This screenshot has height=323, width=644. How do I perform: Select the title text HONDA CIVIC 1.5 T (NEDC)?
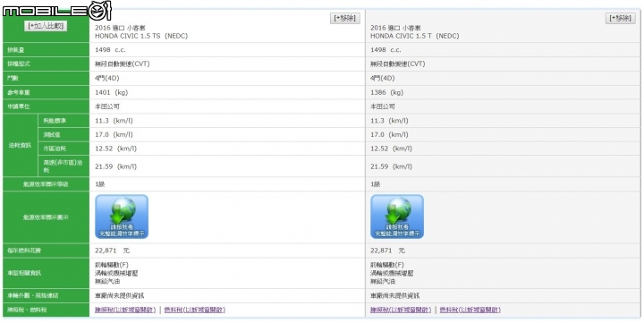(x=415, y=36)
